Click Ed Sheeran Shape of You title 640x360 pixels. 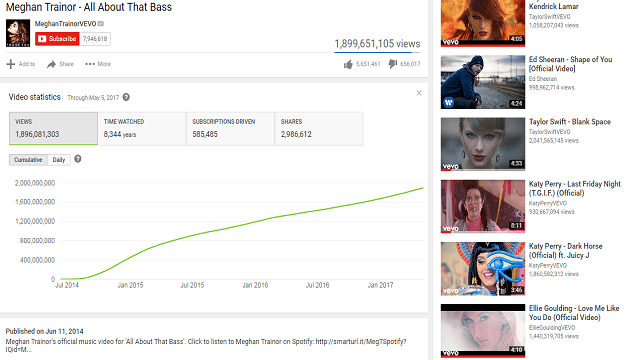tap(571, 64)
